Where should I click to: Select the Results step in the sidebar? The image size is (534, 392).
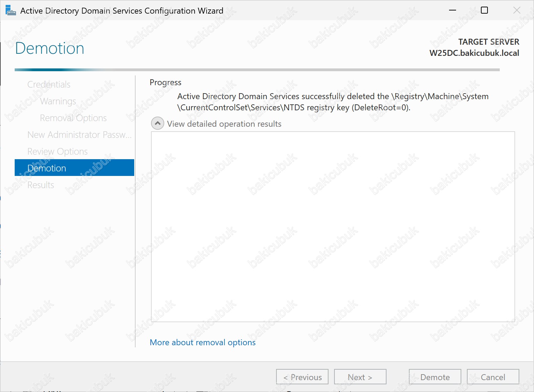pos(41,185)
